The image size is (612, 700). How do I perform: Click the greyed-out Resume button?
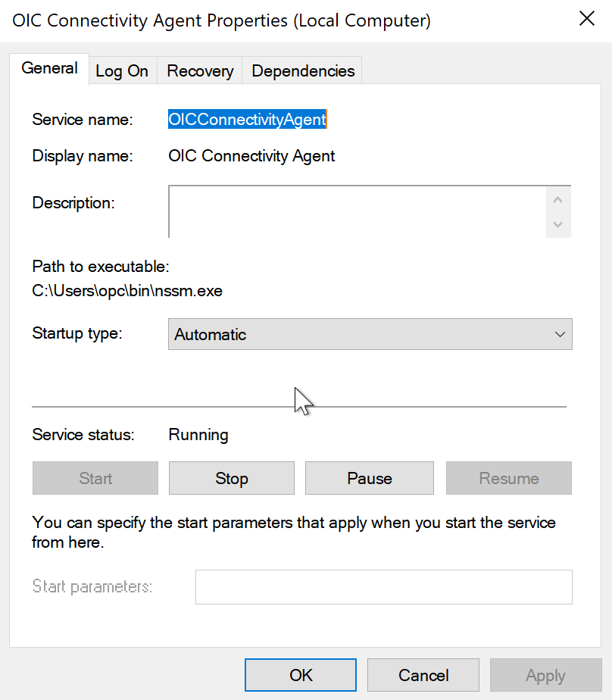[508, 479]
